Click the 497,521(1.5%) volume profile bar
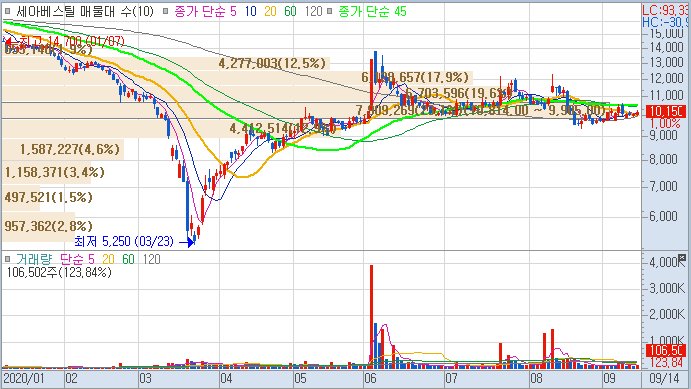691x389 pixels. click(21, 197)
